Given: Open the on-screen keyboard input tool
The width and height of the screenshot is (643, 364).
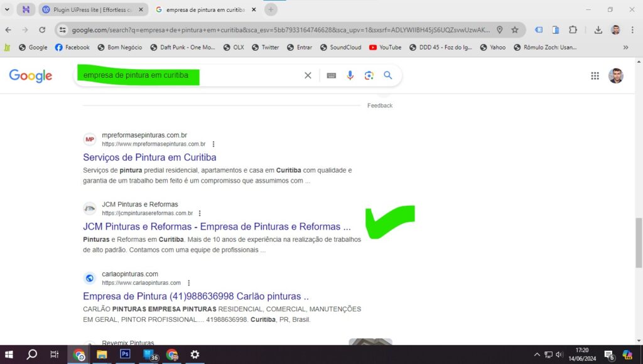Looking at the screenshot, I should (x=331, y=75).
